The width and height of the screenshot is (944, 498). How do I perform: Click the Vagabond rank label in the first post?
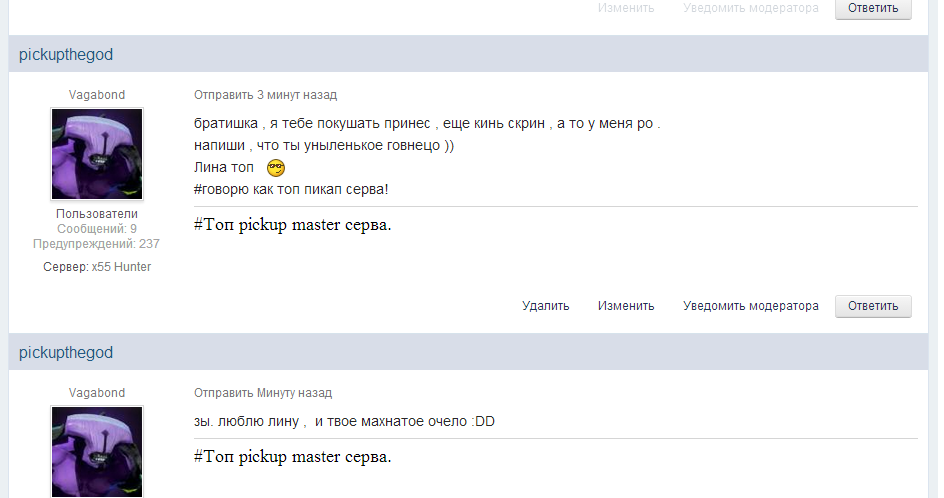[x=97, y=95]
